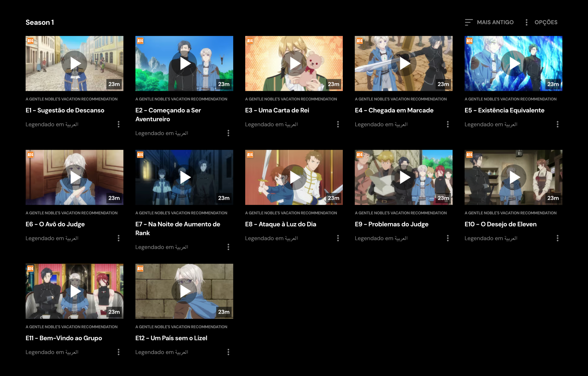The width and height of the screenshot is (588, 376).
Task: Click the 23m duration badge on E7 thumbnail
Action: [224, 198]
